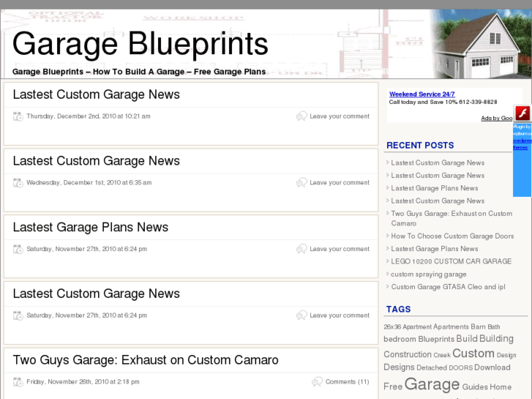Image resolution: width=532 pixels, height=399 pixels.
Task: Select the Free tag
Action: pos(392,387)
